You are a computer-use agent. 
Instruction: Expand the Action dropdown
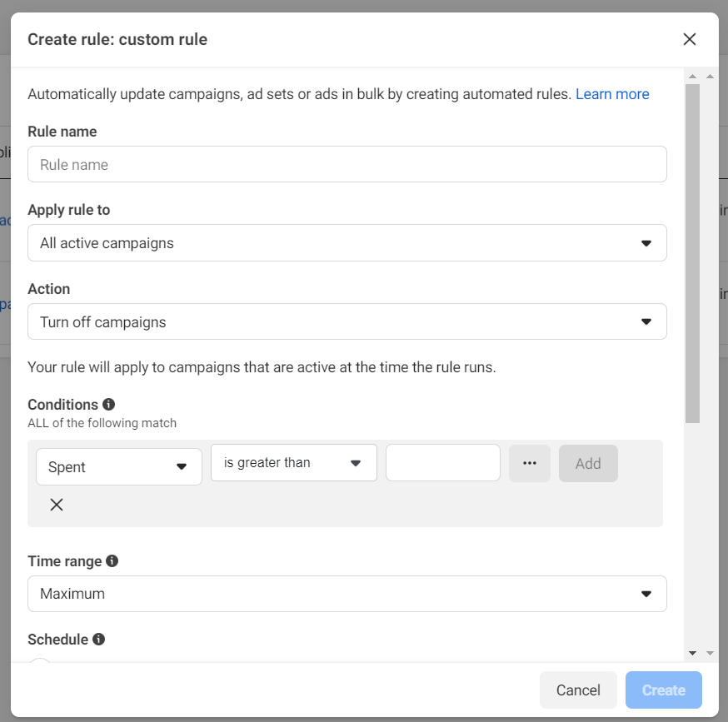(347, 321)
